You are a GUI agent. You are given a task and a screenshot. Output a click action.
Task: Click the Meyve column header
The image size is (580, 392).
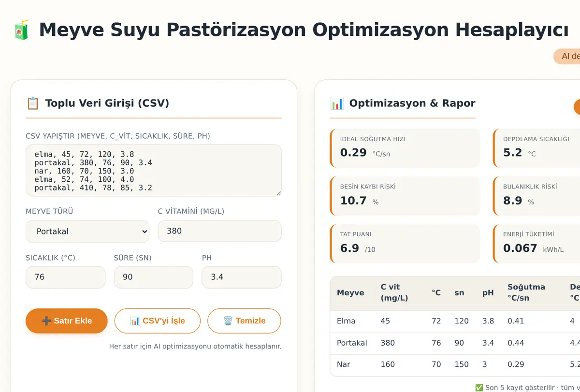[x=350, y=293]
